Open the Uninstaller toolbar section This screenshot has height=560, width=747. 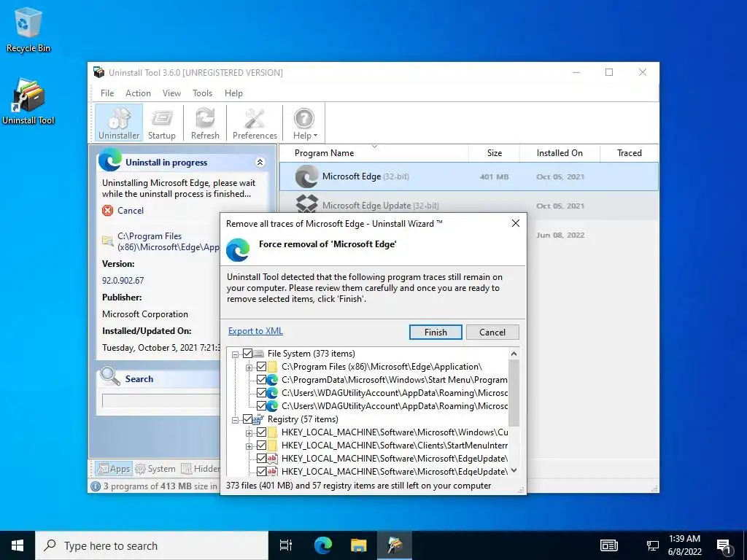[119, 122]
